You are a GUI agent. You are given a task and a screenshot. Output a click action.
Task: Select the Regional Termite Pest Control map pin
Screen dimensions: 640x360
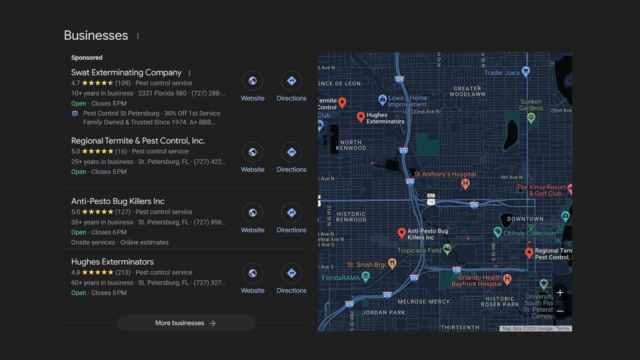click(x=529, y=253)
